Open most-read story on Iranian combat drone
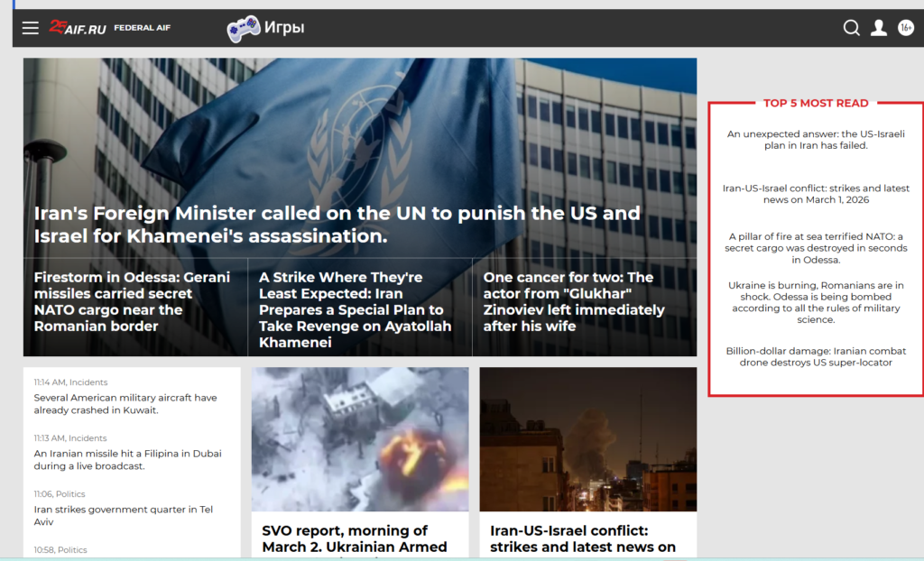924x561 pixels. (816, 356)
